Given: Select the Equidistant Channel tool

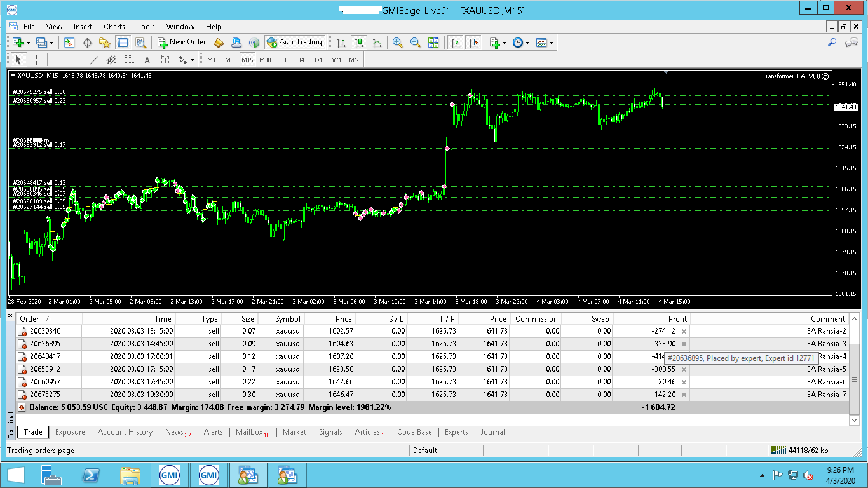Looking at the screenshot, I should (112, 60).
